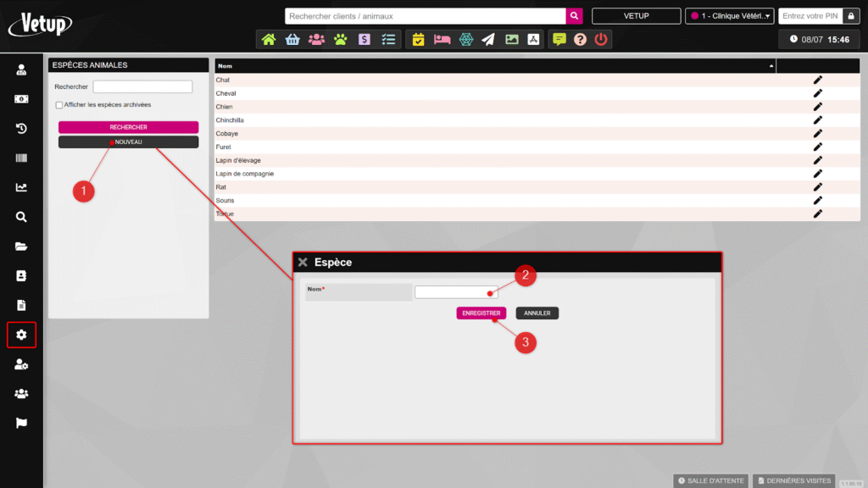Open the DERNIÈRES VISITES tab
This screenshot has width=868, height=488.
793,480
